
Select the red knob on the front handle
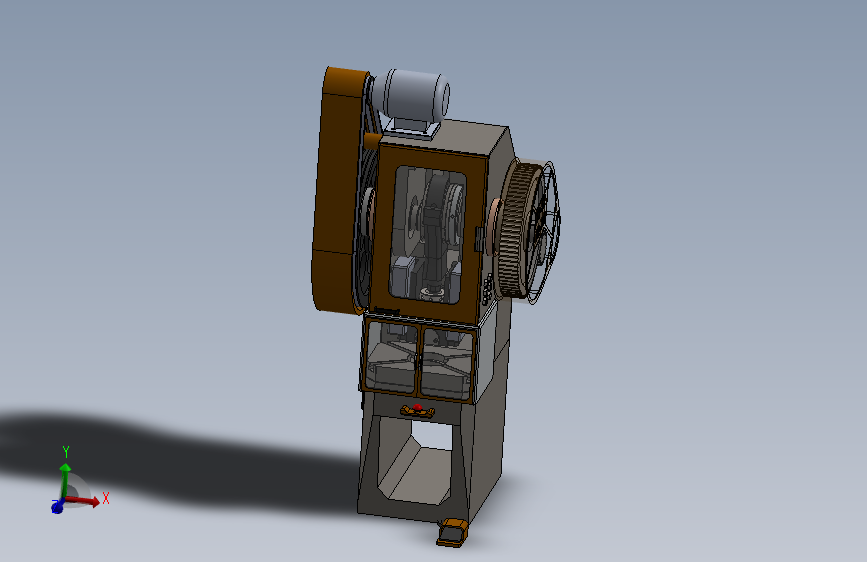point(417,408)
